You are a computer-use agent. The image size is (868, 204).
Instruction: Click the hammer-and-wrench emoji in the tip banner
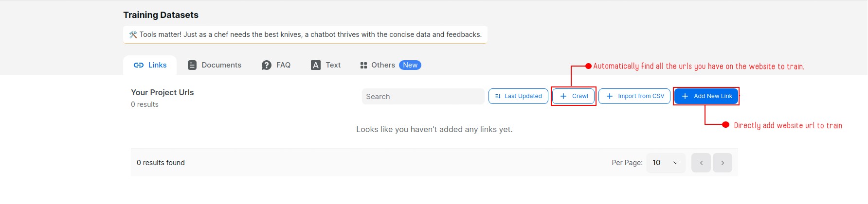click(133, 34)
